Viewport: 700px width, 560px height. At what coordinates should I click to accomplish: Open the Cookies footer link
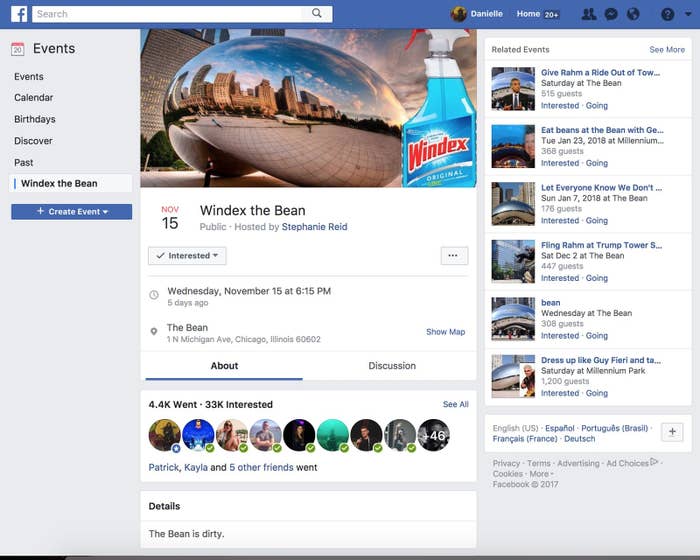tap(508, 474)
